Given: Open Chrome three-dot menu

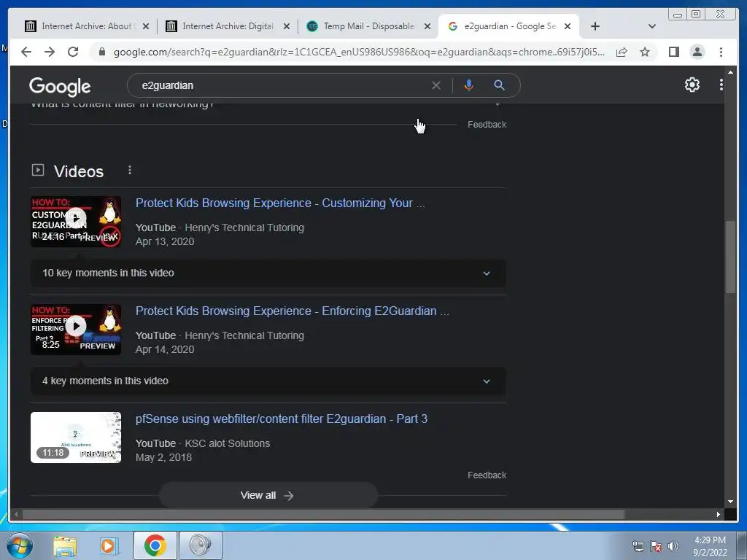Looking at the screenshot, I should tap(721, 52).
